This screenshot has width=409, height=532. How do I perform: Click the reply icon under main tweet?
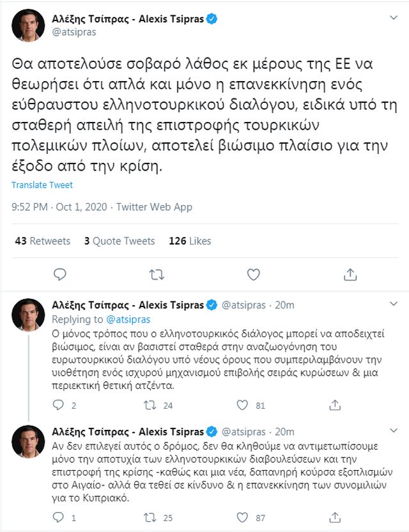(x=60, y=275)
